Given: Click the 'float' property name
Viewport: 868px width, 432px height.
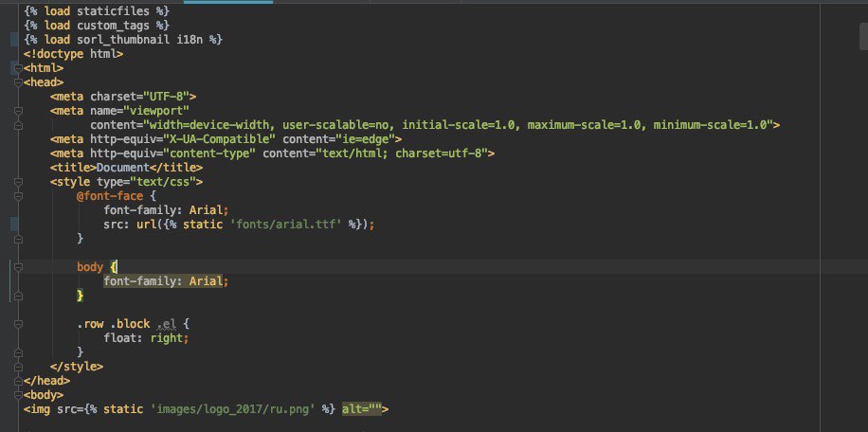Looking at the screenshot, I should pyautogui.click(x=120, y=338).
